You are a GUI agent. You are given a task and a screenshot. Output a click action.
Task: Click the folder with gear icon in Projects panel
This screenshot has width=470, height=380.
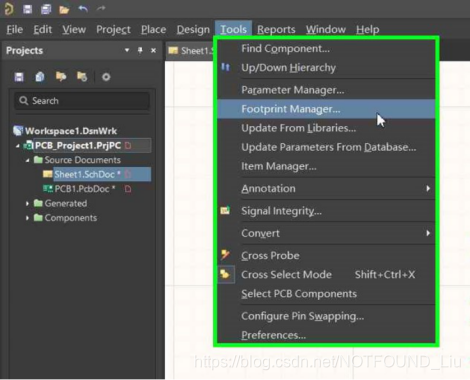pyautogui.click(x=82, y=77)
